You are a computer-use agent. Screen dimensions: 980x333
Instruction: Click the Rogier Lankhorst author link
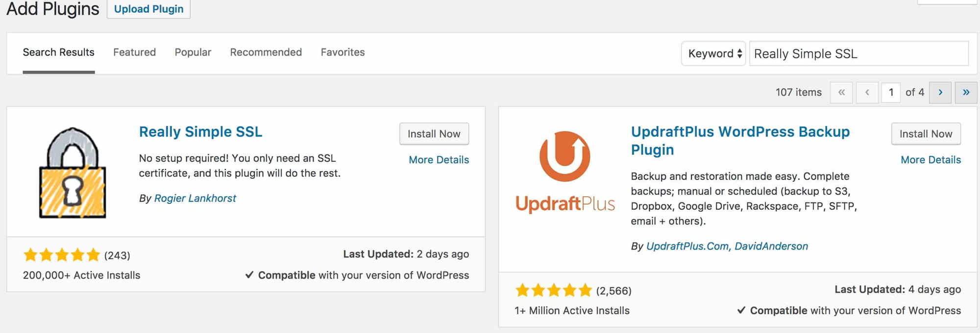coord(195,198)
